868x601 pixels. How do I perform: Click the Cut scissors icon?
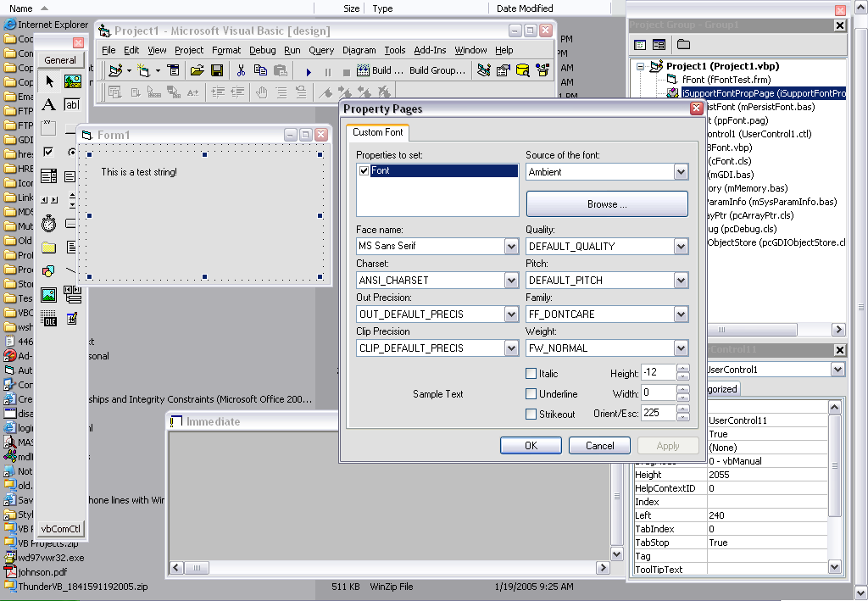[241, 70]
